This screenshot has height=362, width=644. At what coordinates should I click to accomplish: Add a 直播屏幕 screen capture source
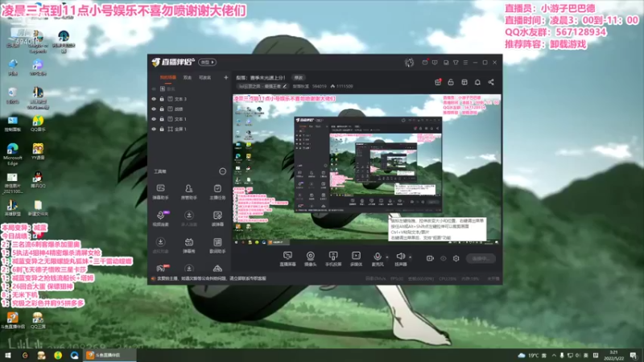click(287, 259)
